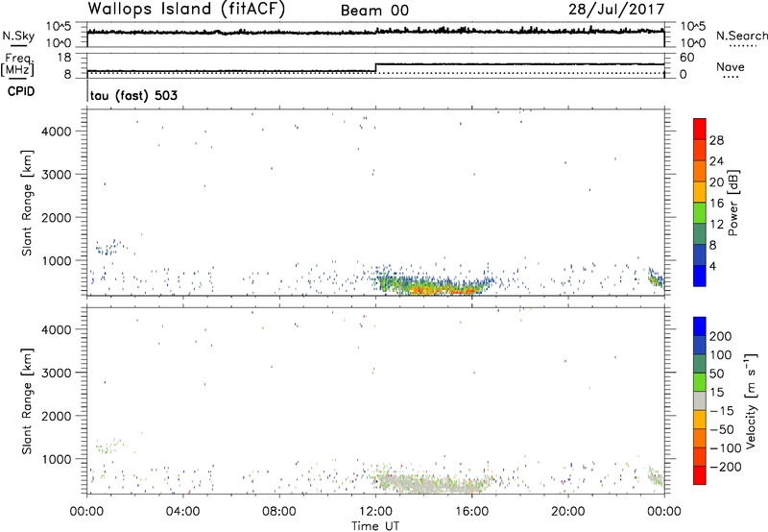Click the "3000" tick on the power panel
The height and width of the screenshot is (532, 768).
(x=57, y=175)
